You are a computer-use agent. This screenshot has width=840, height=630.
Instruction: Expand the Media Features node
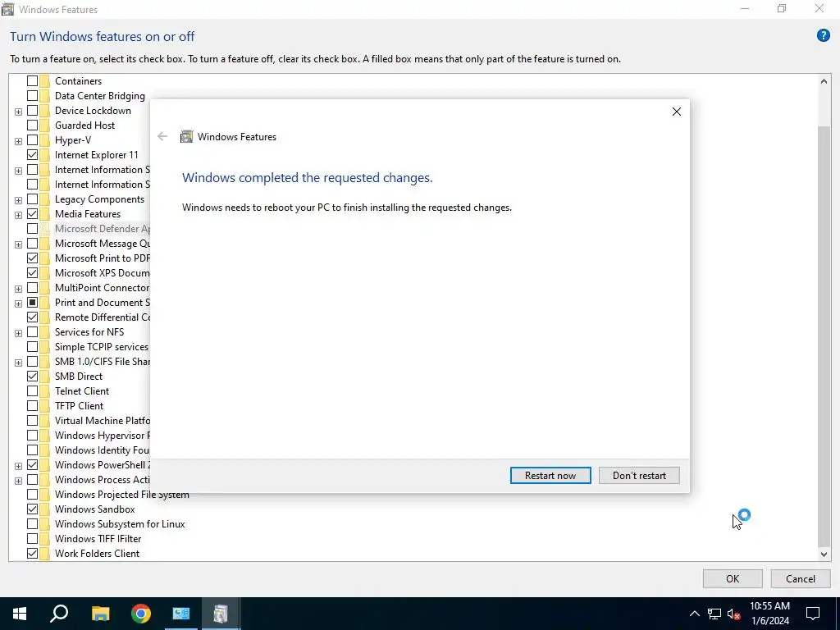coord(18,215)
